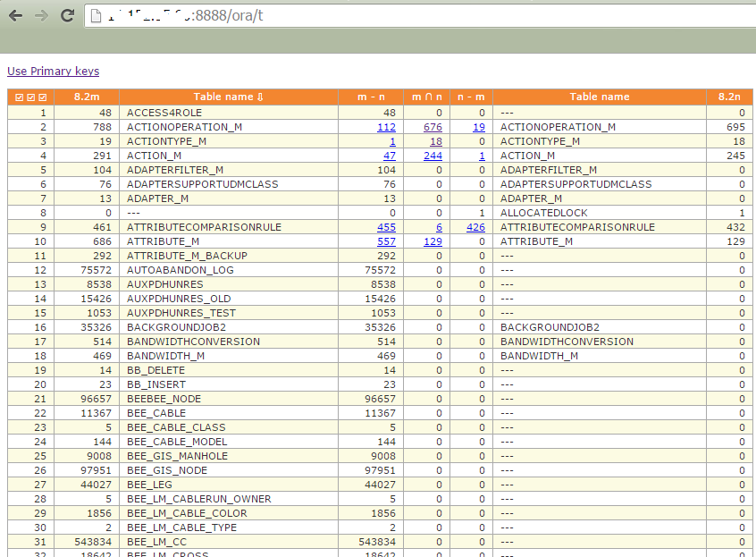Open link 18 in ACTIONTYPE_M row
This screenshot has height=557, width=756.
435,141
